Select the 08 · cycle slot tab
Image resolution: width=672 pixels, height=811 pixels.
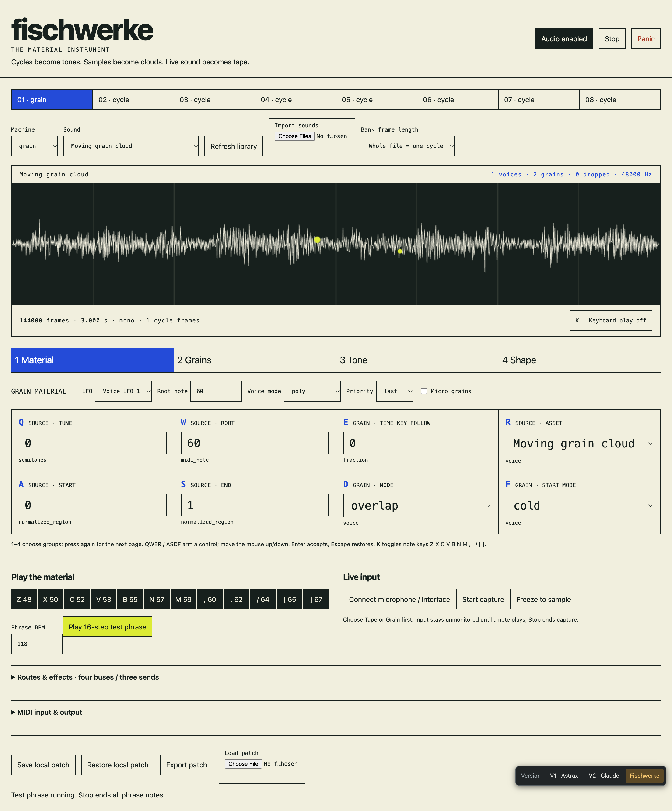(x=620, y=100)
